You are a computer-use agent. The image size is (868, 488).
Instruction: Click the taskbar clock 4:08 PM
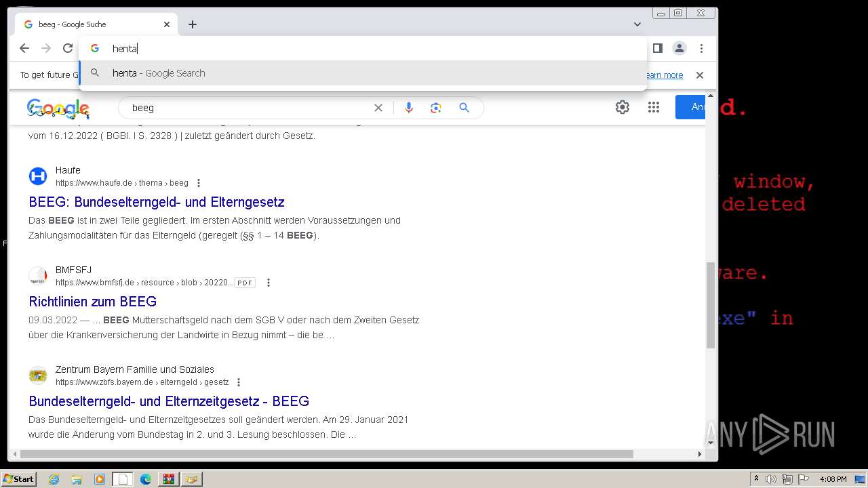833,479
